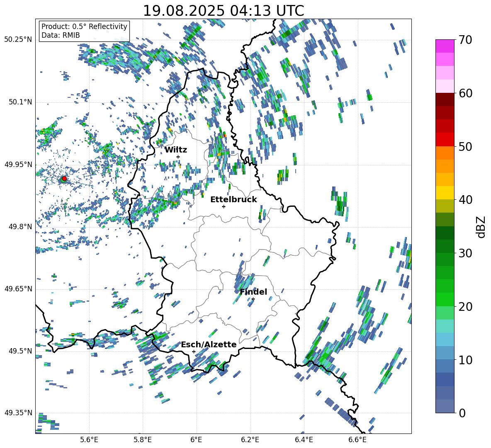Click the 49.35°N latitude label
491x448 pixels.
pyautogui.click(x=18, y=413)
